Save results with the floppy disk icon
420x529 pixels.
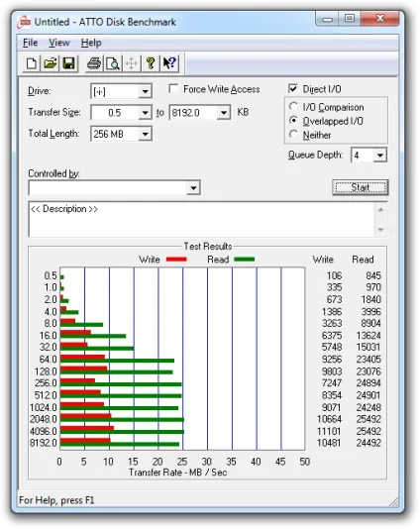68,63
